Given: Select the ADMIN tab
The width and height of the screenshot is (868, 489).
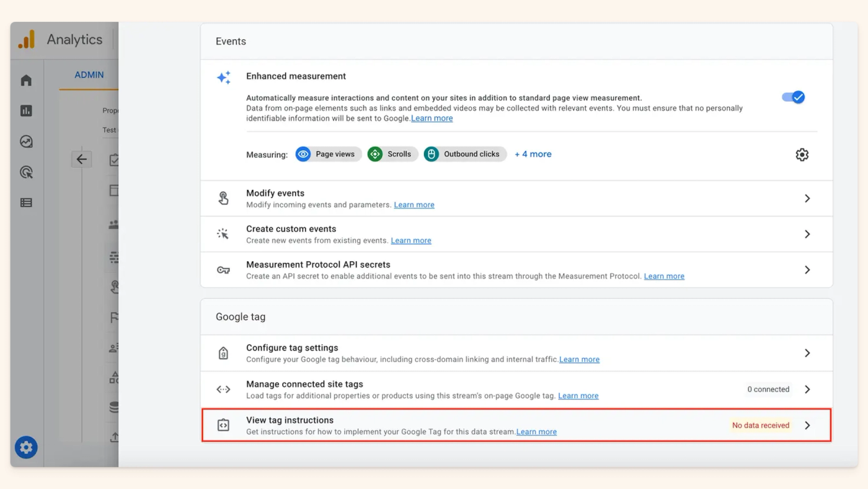Looking at the screenshot, I should tap(89, 75).
